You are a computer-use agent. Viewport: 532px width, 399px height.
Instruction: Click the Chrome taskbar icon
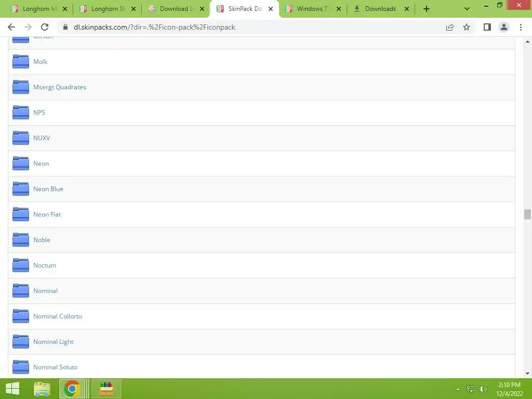point(72,389)
